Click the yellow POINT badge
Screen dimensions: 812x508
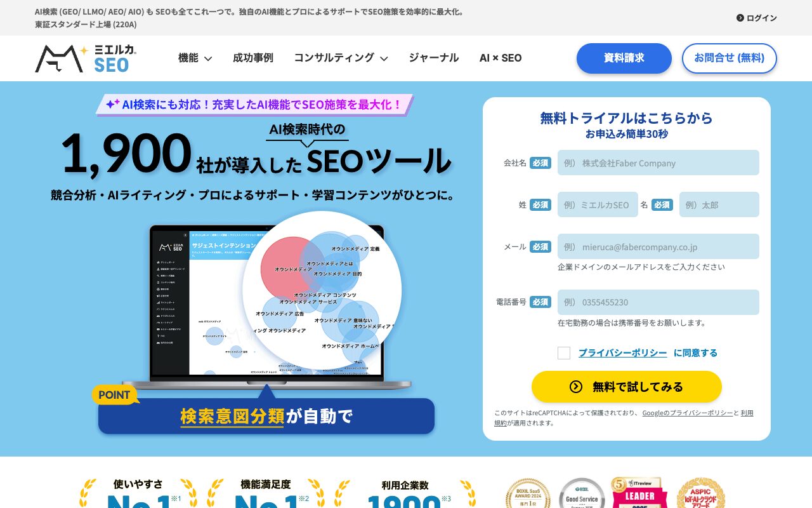(x=114, y=395)
